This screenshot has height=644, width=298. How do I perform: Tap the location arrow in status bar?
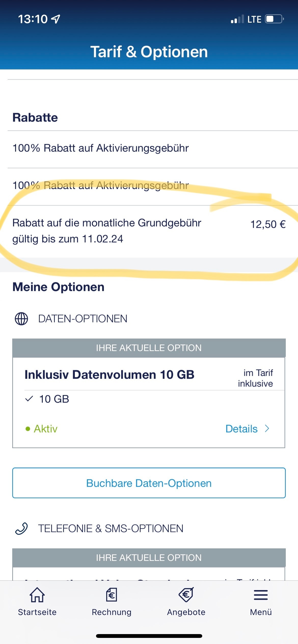tap(56, 19)
